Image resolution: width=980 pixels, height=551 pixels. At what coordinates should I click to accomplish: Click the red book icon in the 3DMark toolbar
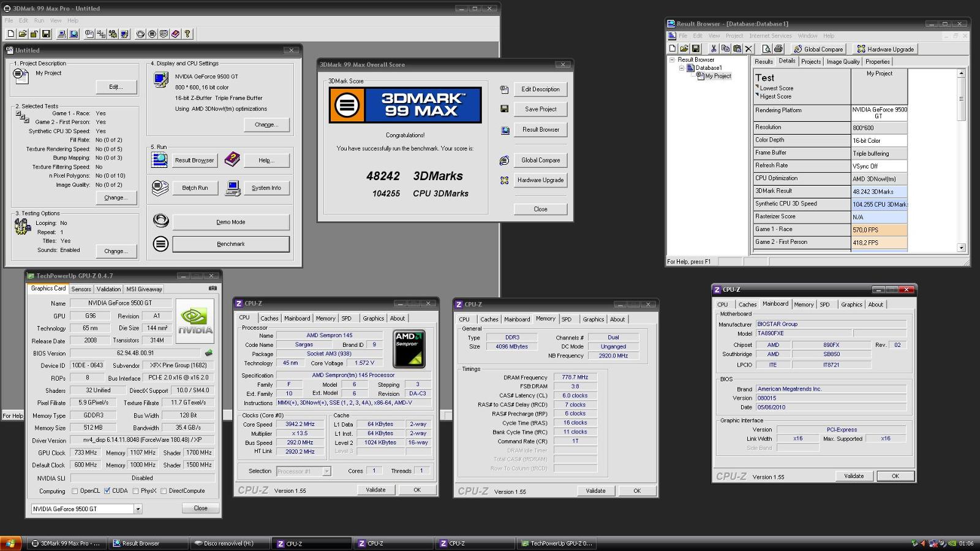point(176,34)
